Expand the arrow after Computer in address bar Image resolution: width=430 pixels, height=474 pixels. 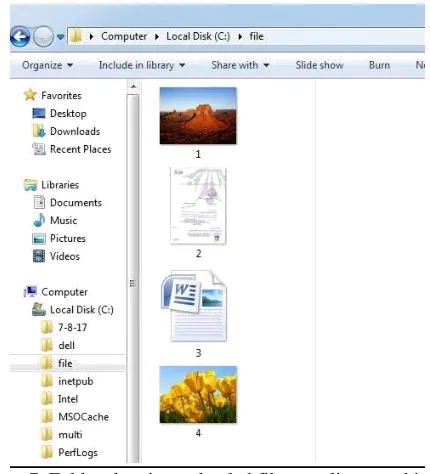coord(157,36)
